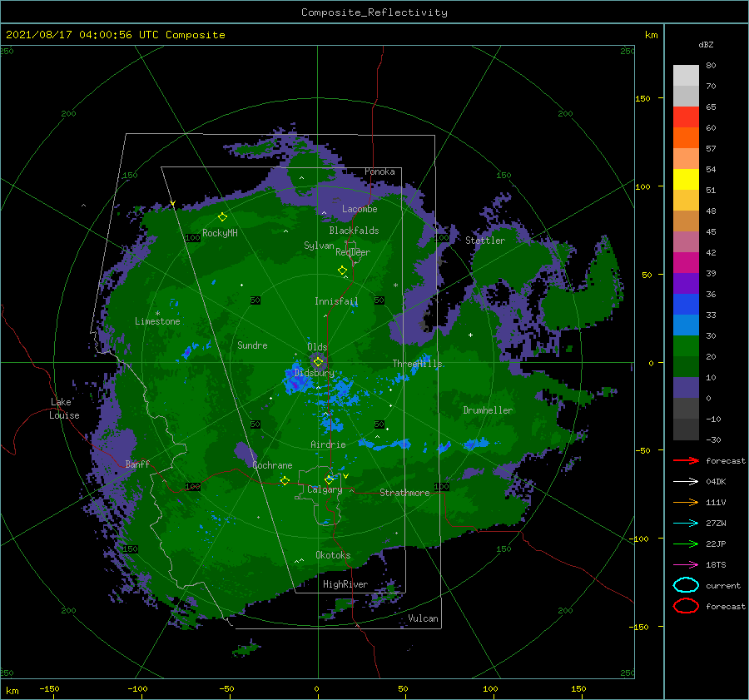
Task: Click the yellow Y marker northeast of Calgary
Action: (345, 476)
